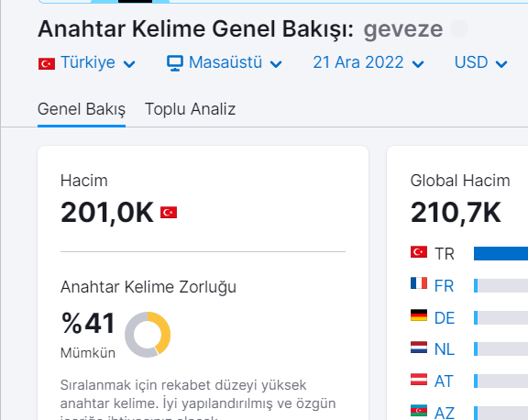Click the Netherlands flag icon
The width and height of the screenshot is (528, 420).
pos(419,348)
